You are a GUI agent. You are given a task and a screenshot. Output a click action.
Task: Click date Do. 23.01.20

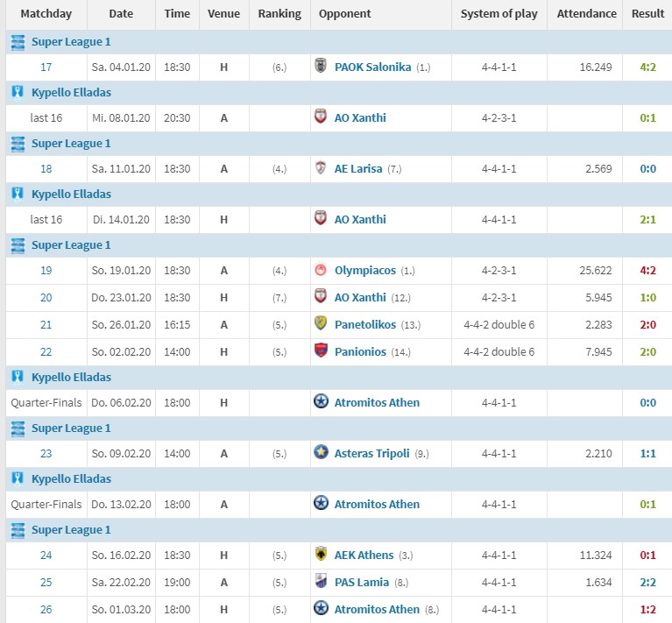[121, 298]
